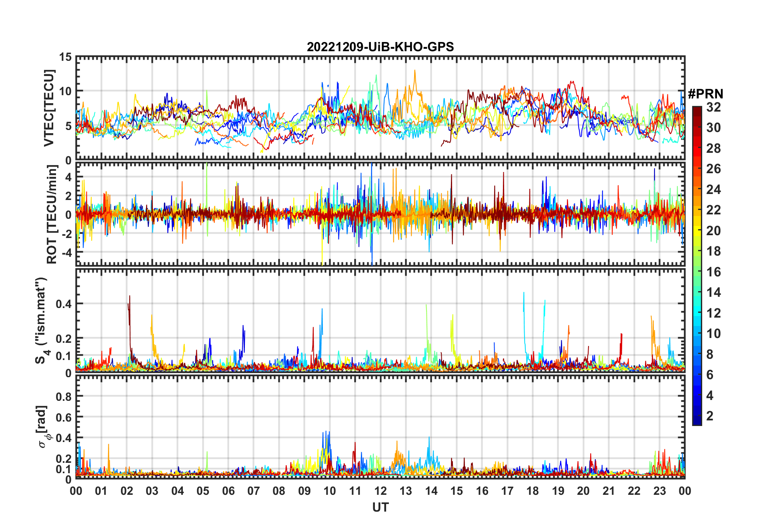
Task: Click x-axis hour label "03"
Action: (152, 491)
